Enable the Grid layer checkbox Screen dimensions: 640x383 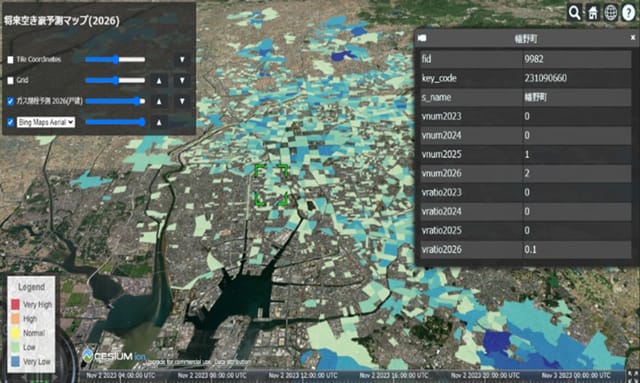click(11, 80)
